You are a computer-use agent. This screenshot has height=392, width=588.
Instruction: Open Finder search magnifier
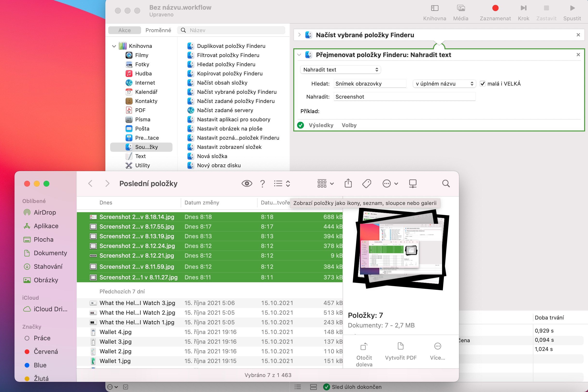click(x=446, y=183)
